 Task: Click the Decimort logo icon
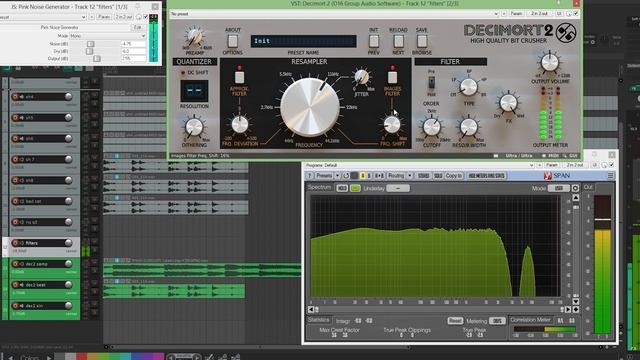pos(565,33)
